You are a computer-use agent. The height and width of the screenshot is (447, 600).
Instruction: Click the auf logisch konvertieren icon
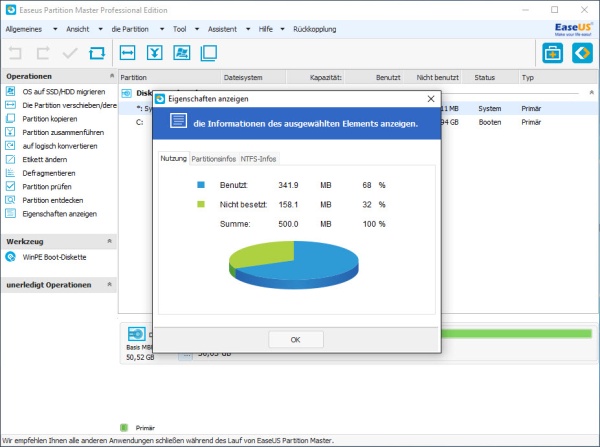pos(10,146)
